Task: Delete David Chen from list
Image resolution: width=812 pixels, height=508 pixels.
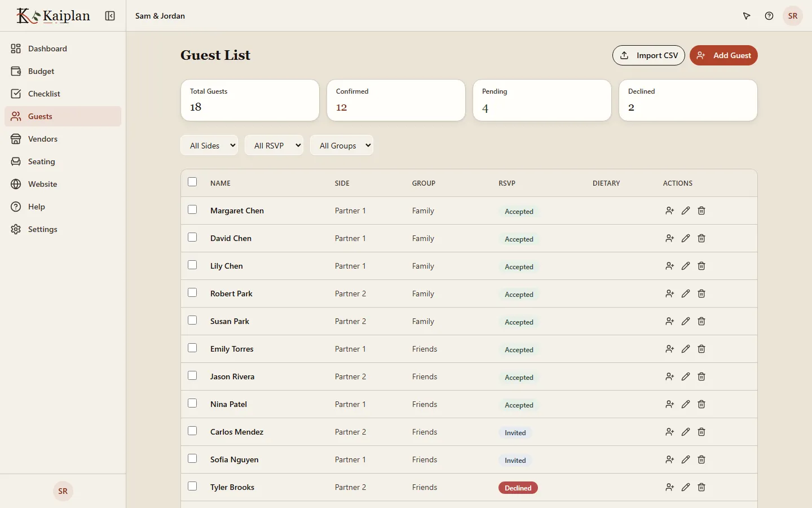Action: (x=701, y=238)
